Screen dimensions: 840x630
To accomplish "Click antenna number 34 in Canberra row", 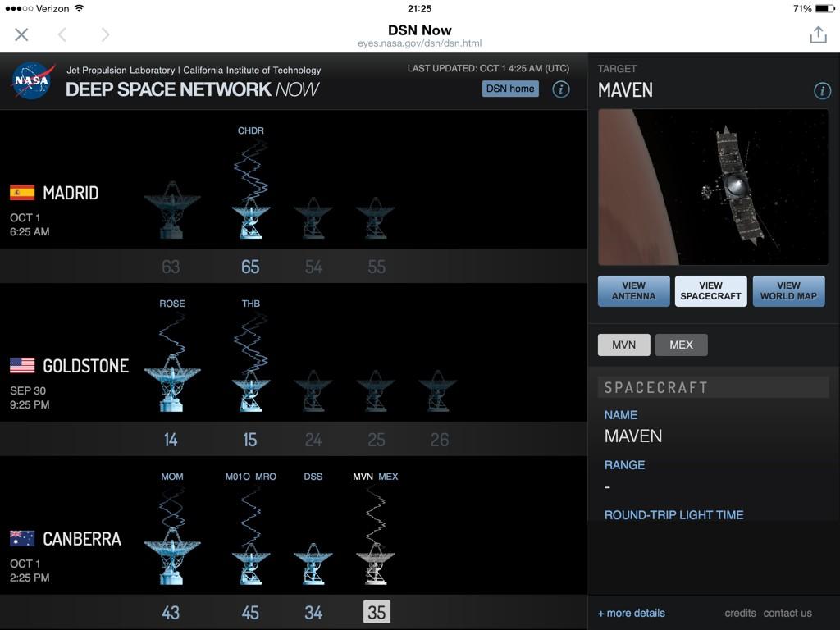I will click(313, 613).
